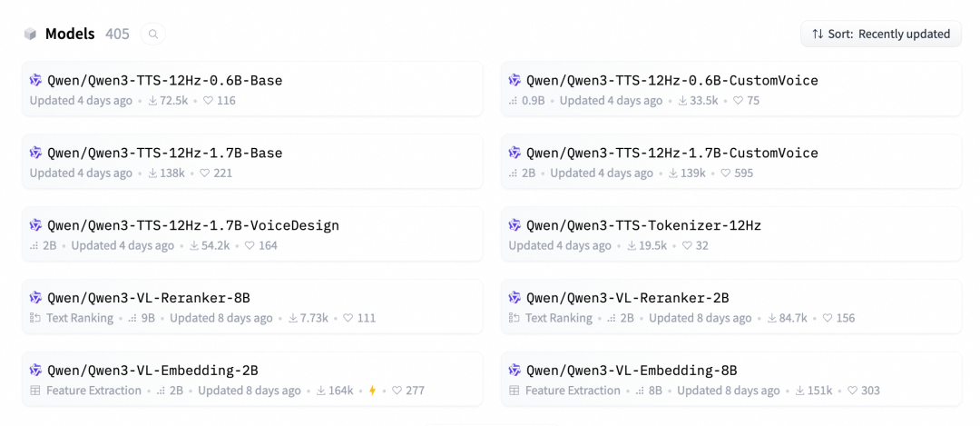This screenshot has width=980, height=426.
Task: Click heart likes icon on Qwen3-VL-Embedding-8B
Action: (852, 391)
